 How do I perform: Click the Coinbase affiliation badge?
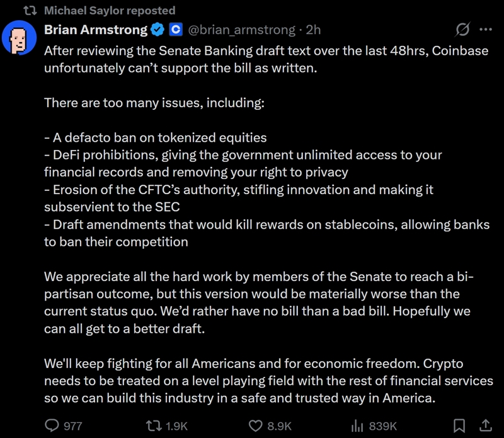click(176, 30)
